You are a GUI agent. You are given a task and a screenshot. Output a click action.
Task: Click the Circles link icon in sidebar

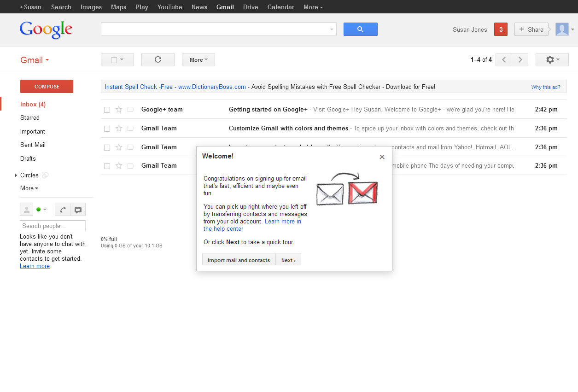click(x=45, y=175)
